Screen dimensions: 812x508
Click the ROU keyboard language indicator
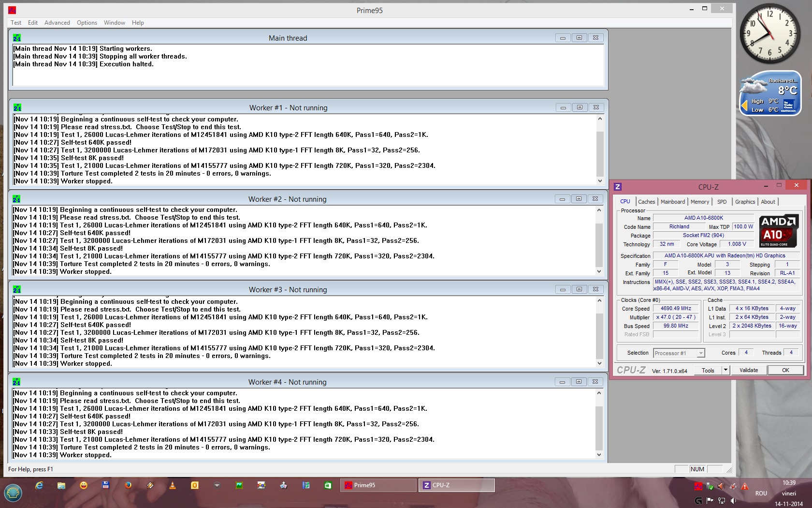click(761, 493)
